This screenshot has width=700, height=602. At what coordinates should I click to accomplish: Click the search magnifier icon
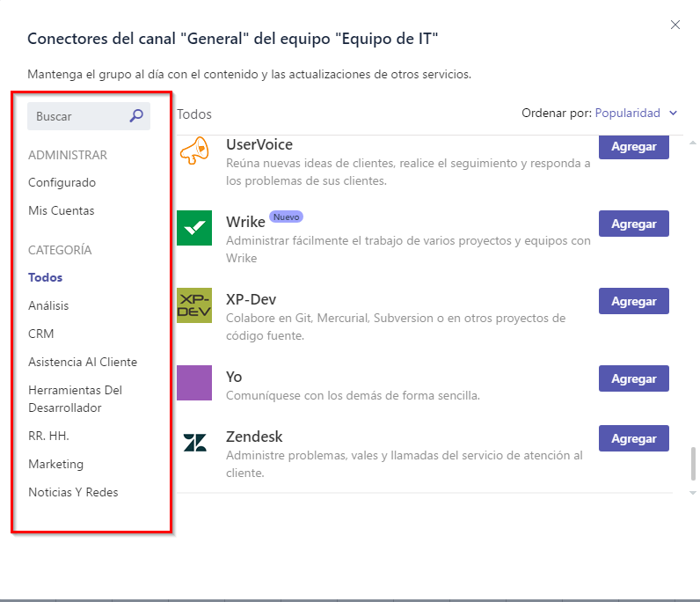pos(136,116)
